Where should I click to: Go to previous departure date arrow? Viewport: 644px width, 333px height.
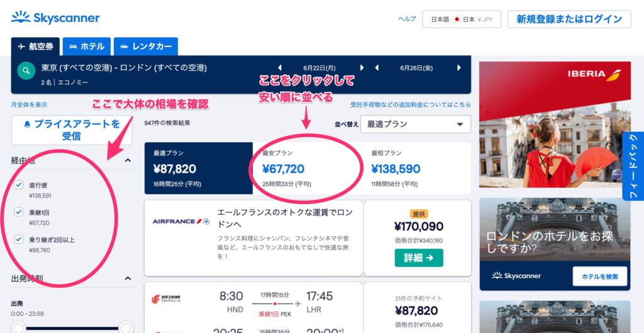point(280,68)
